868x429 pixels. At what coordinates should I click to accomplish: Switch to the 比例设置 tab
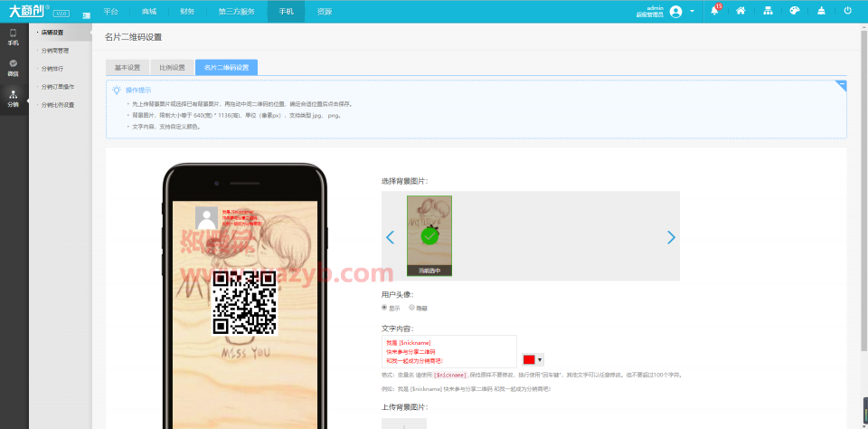(x=172, y=68)
